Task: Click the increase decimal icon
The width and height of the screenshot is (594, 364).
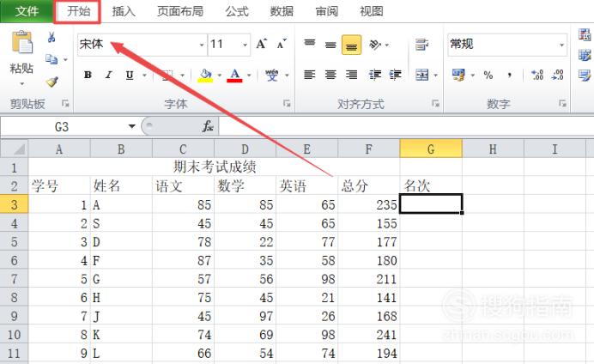Action: click(x=537, y=75)
